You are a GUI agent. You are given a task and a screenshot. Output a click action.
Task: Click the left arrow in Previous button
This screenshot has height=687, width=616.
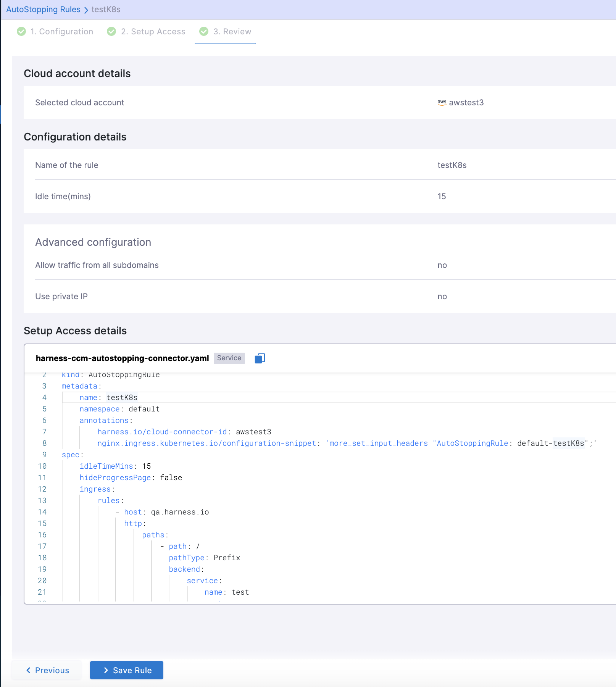point(28,670)
